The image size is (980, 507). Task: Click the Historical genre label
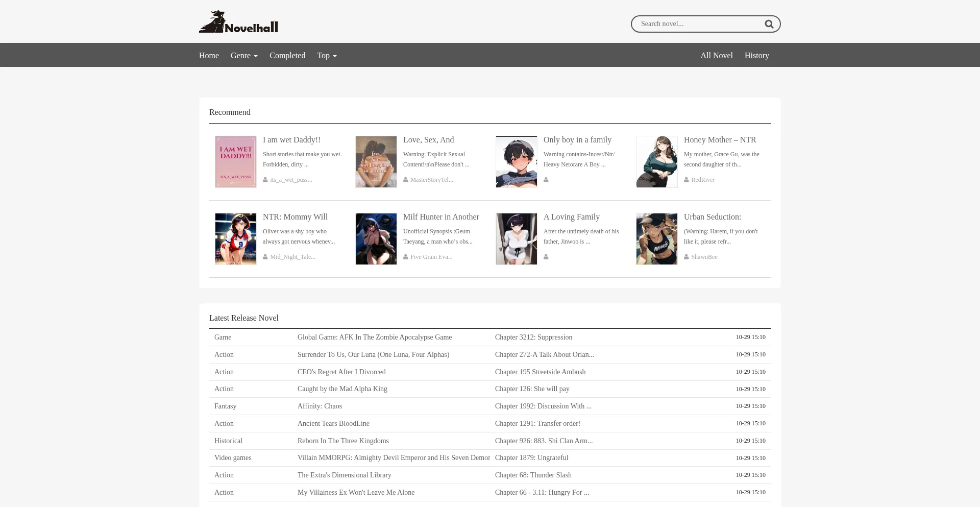[228, 441]
